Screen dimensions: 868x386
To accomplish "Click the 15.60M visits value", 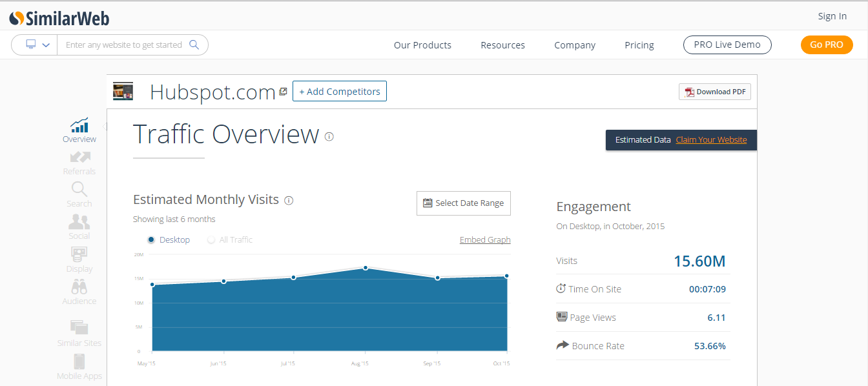I will 699,261.
